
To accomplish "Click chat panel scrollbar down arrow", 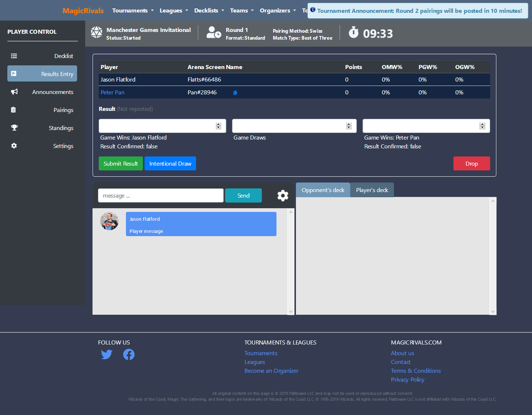I will pos(291,311).
